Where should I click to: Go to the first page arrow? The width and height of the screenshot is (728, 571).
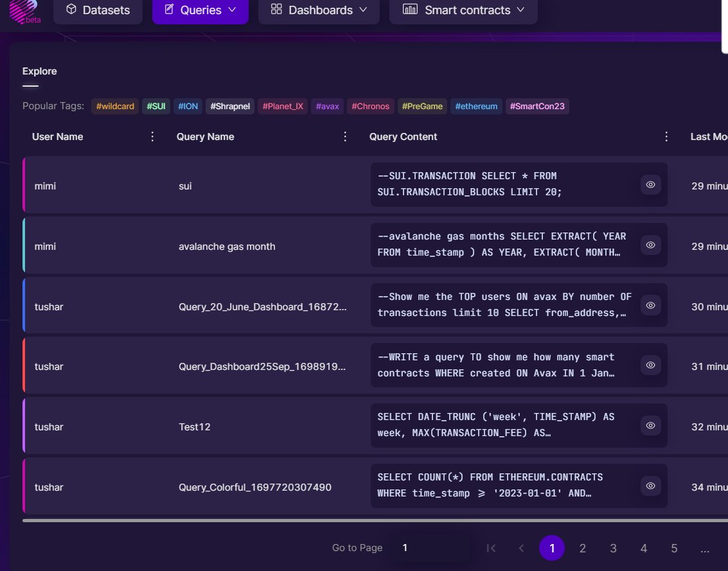coord(491,549)
